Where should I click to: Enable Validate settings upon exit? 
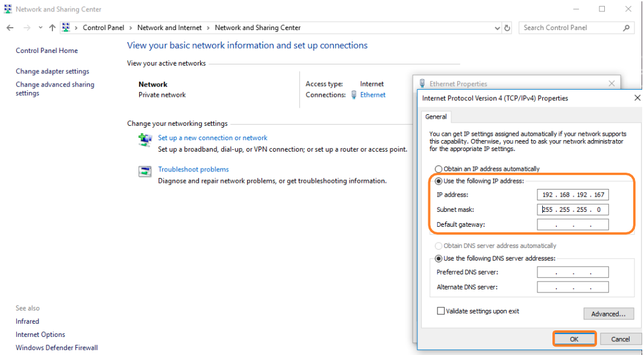(x=441, y=311)
